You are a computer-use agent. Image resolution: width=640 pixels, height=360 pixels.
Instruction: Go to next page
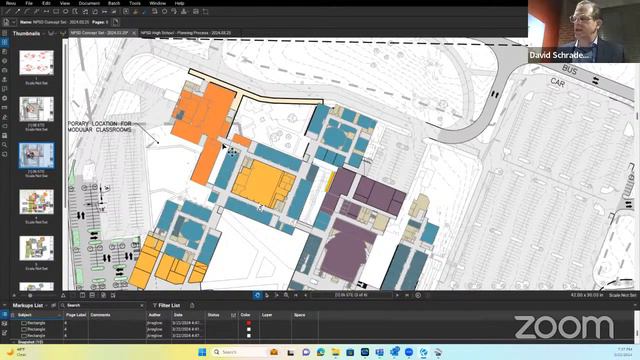(397, 295)
